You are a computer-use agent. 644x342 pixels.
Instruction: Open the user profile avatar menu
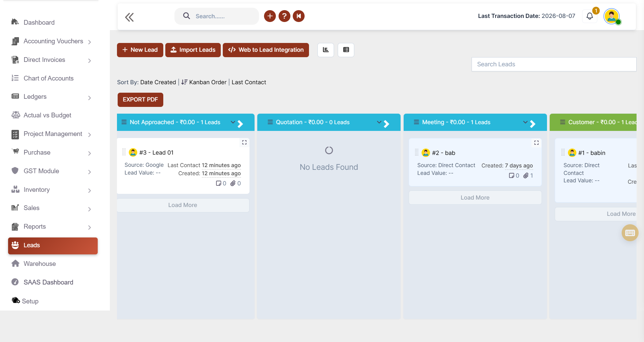[x=612, y=16]
